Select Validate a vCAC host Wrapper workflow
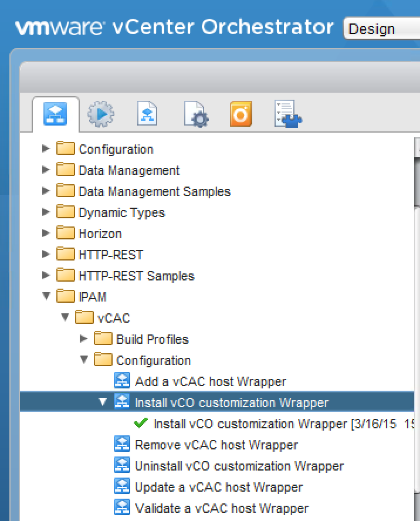The width and height of the screenshot is (420, 521). point(222,508)
